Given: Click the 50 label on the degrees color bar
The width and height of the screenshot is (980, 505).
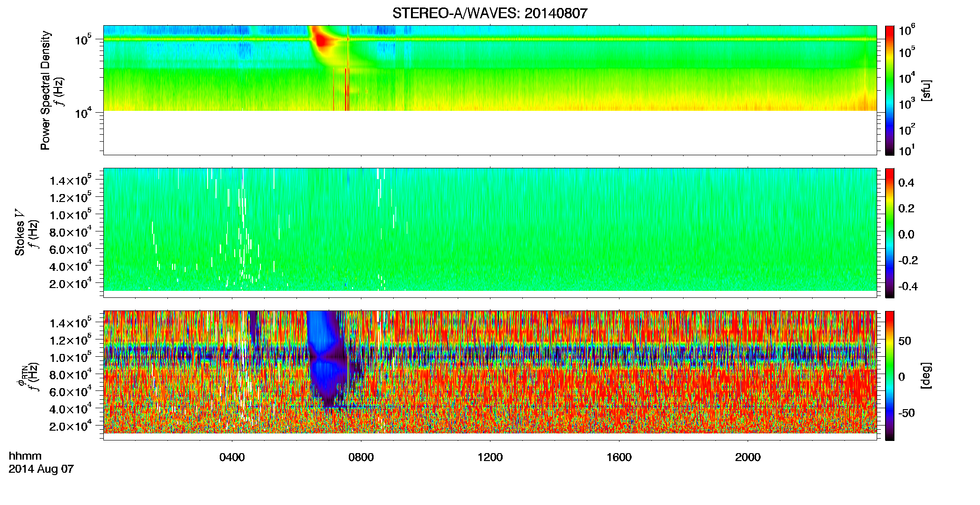Looking at the screenshot, I should pyautogui.click(x=905, y=341).
